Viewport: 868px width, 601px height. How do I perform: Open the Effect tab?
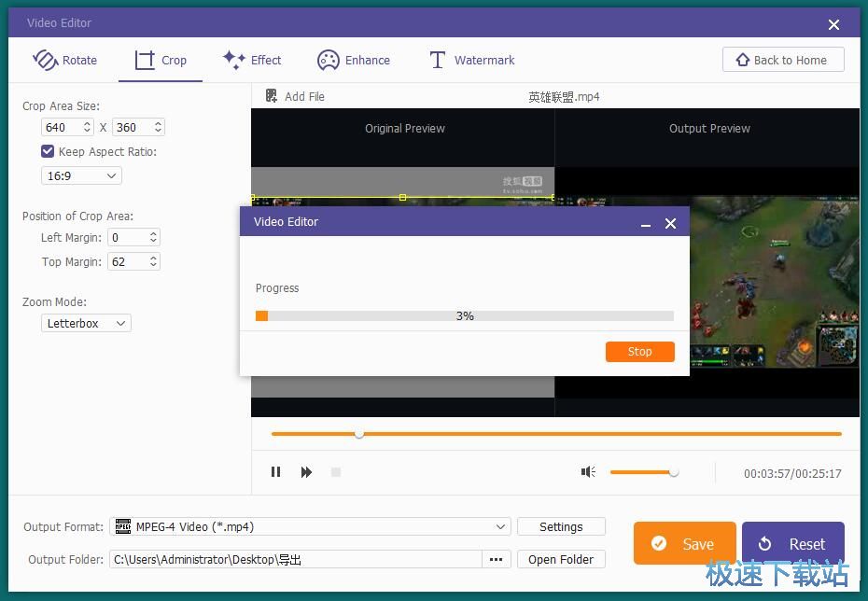[252, 60]
